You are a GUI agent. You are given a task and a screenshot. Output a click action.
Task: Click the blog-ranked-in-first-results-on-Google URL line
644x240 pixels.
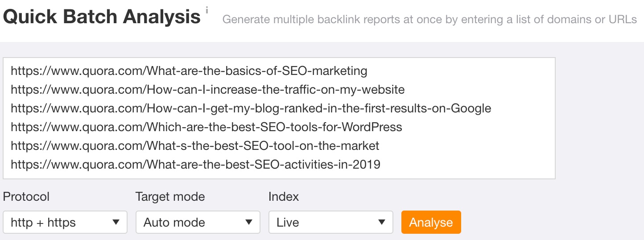tap(251, 108)
